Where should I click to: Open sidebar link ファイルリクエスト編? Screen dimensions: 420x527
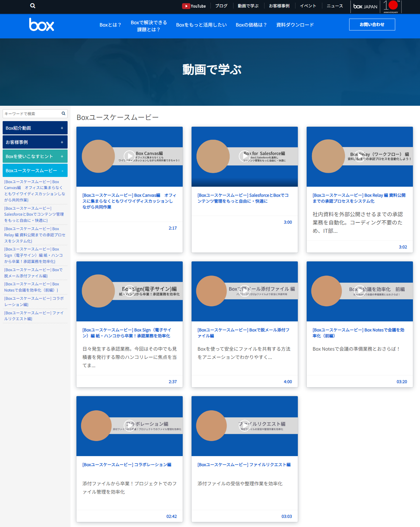(x=34, y=316)
